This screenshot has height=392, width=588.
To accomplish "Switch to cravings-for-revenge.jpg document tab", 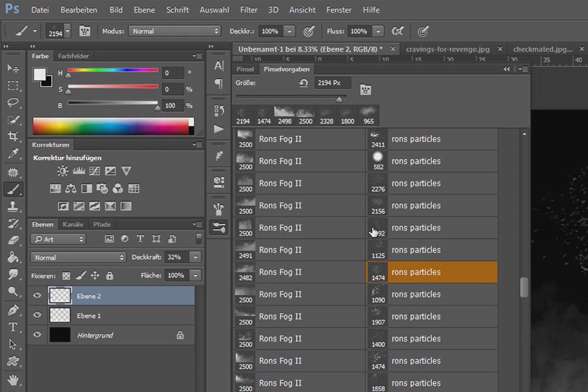I will click(448, 49).
